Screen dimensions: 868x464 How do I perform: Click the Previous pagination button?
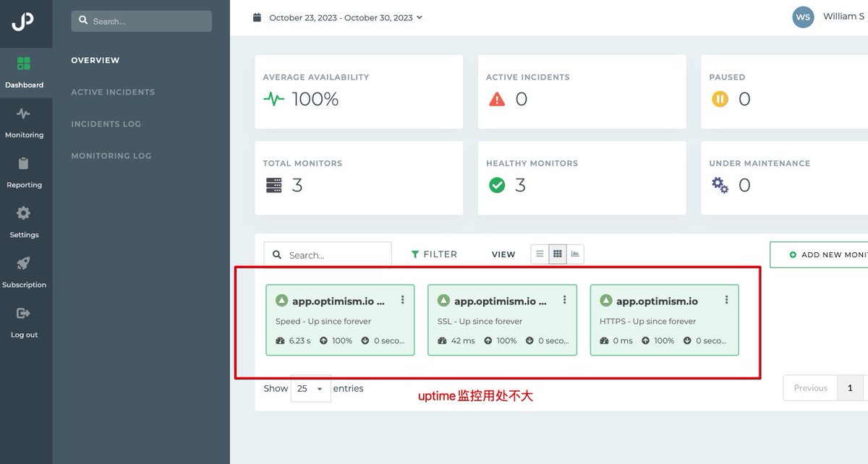pyautogui.click(x=810, y=388)
